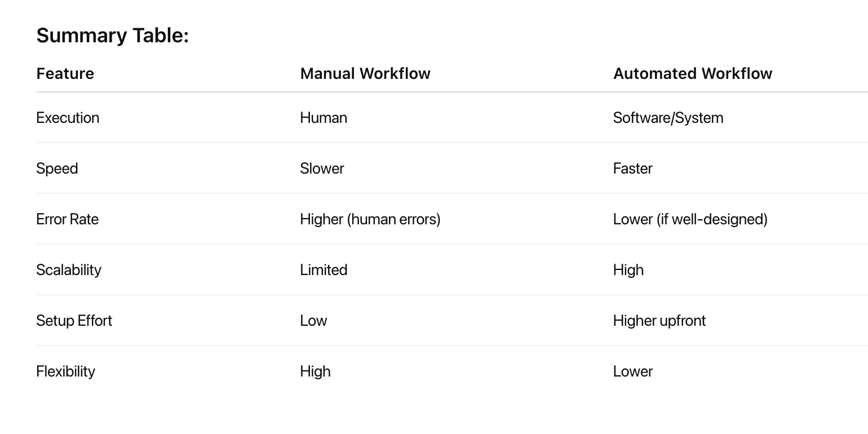Select the "Limited" cell
This screenshot has height=434, width=868.
324,270
